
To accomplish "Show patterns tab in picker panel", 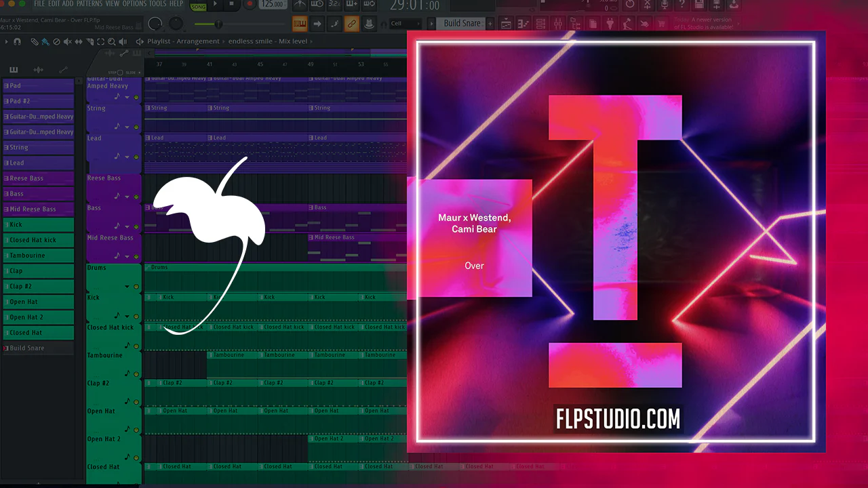I will pyautogui.click(x=13, y=70).
